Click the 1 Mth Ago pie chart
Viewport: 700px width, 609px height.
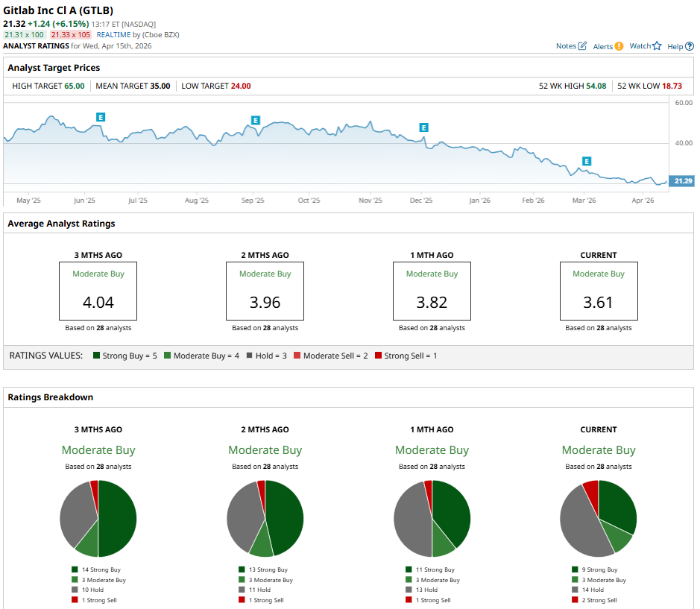[x=432, y=519]
